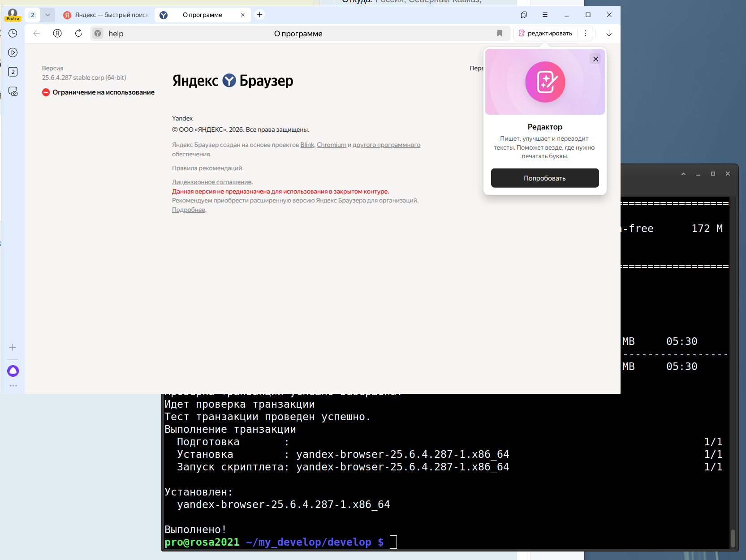The height and width of the screenshot is (560, 746).
Task: Launch Alice assistant purple icon
Action: 13,371
